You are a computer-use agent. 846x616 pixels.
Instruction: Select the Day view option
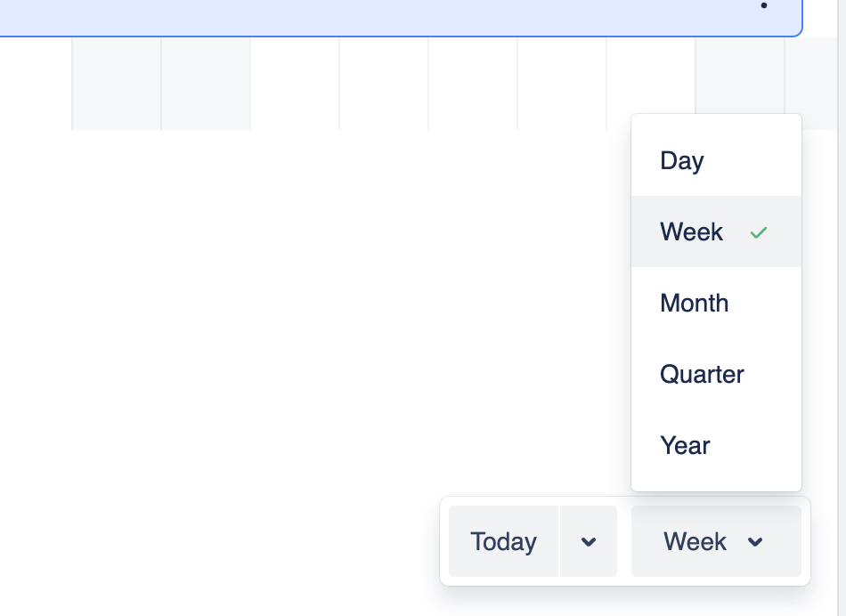pyautogui.click(x=682, y=161)
